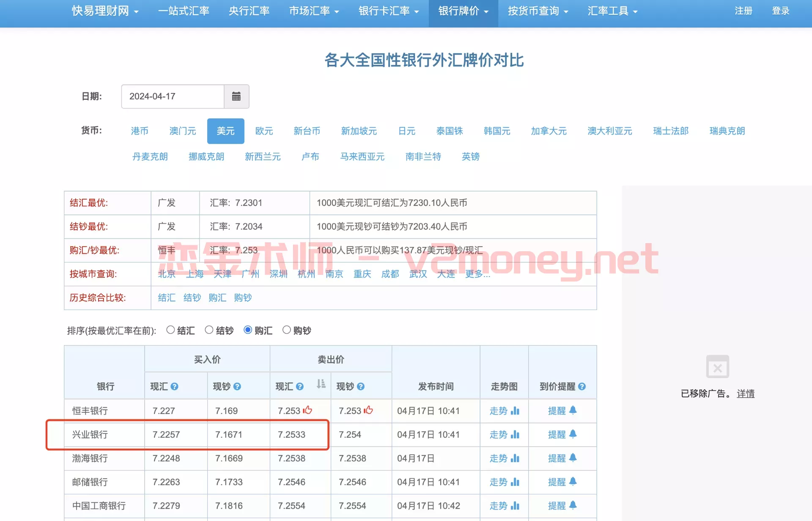Open 购钞 history comparison link
Screen dimensions: 812x521
click(243, 298)
